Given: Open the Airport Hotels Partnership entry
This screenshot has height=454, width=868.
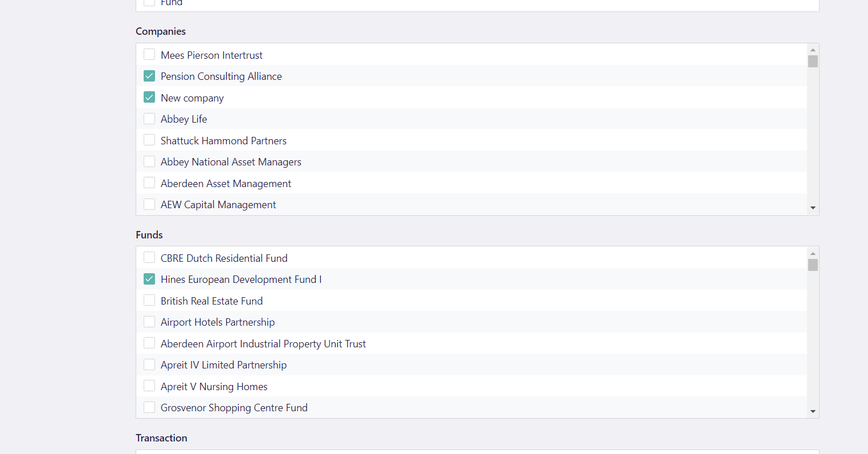Looking at the screenshot, I should pyautogui.click(x=217, y=322).
